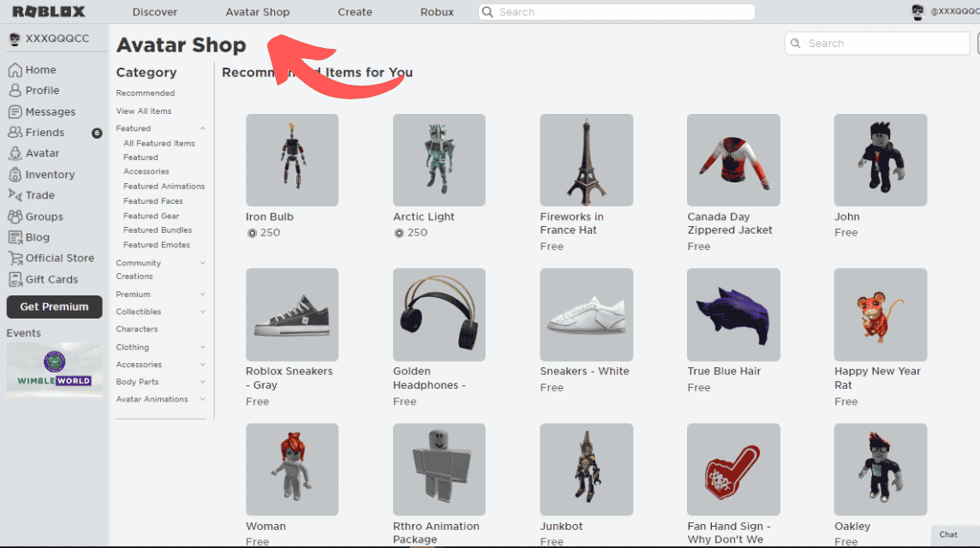Screen dimensions: 980x548
Task: Open the Discover tab
Action: pos(155,12)
